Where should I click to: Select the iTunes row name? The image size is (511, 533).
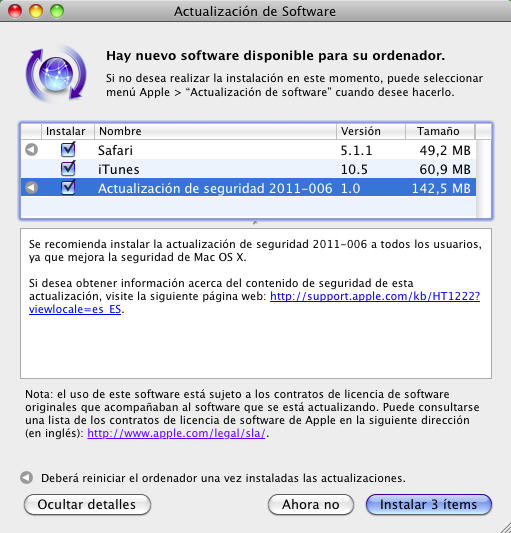(x=119, y=169)
